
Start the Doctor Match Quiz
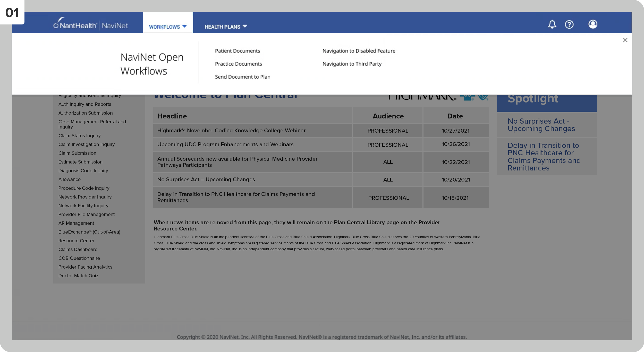78,276
